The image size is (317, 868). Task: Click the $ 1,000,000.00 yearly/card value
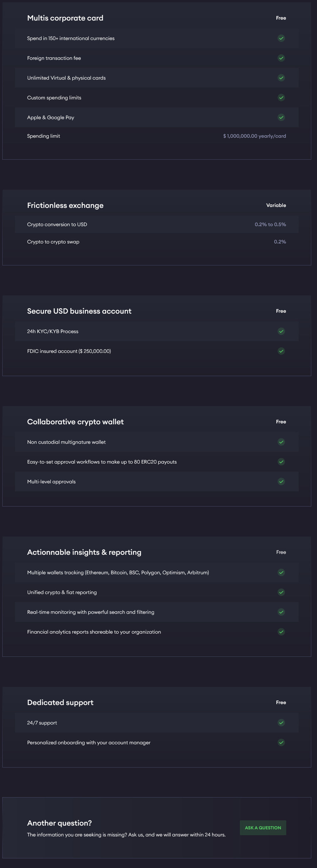pyautogui.click(x=254, y=136)
